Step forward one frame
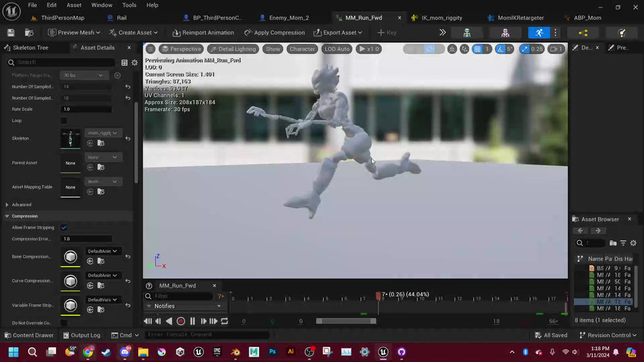This screenshot has width=644, height=362. click(203, 321)
